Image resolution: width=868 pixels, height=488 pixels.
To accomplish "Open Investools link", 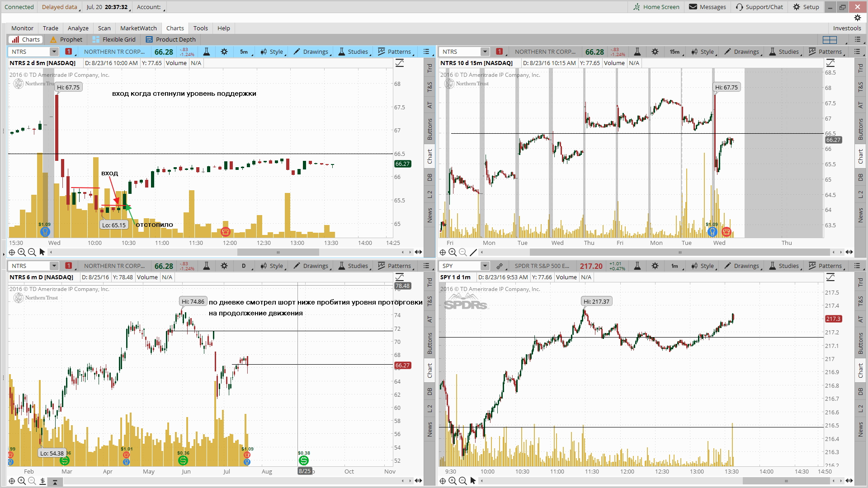I will tap(847, 28).
